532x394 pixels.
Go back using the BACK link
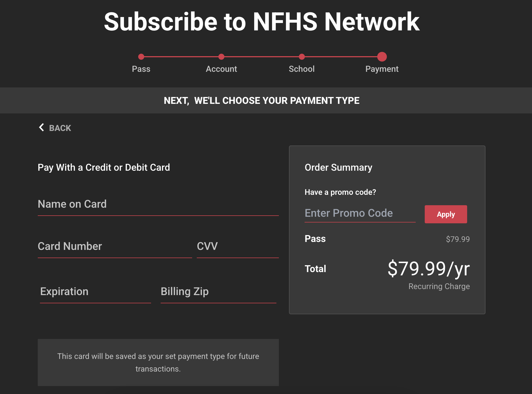pyautogui.click(x=60, y=128)
